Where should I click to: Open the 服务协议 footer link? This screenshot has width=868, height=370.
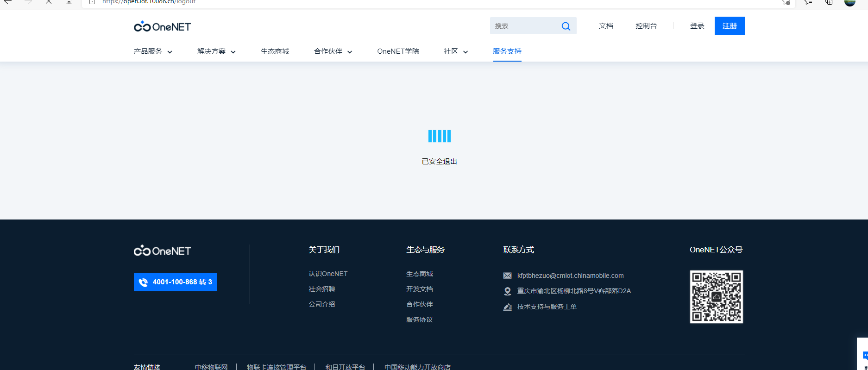pos(420,320)
